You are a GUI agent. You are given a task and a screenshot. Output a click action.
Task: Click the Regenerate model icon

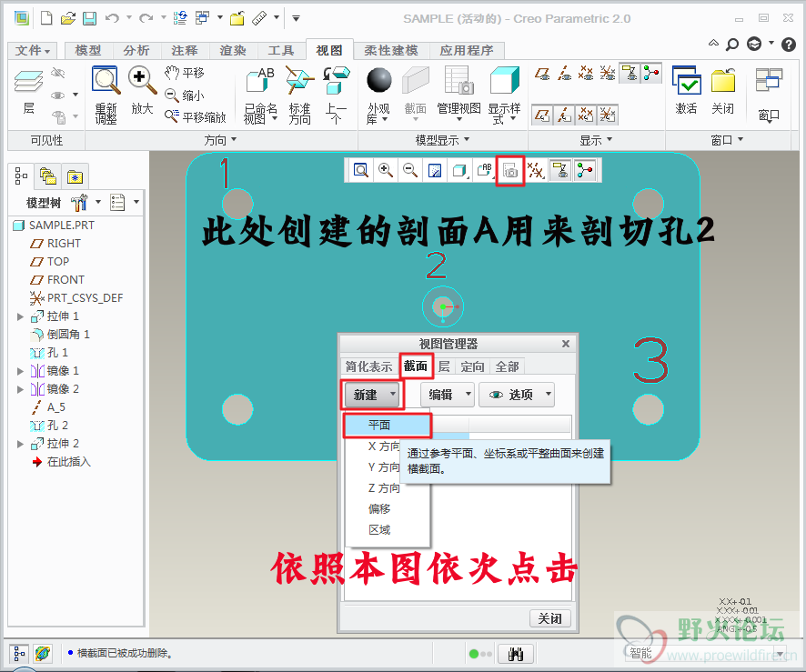pyautogui.click(x=180, y=19)
